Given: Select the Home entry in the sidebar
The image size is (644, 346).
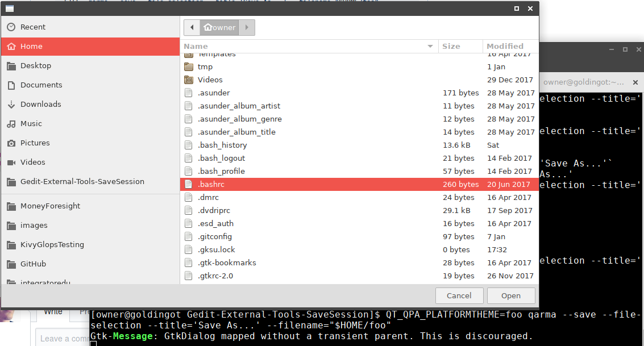Looking at the screenshot, I should [x=31, y=46].
